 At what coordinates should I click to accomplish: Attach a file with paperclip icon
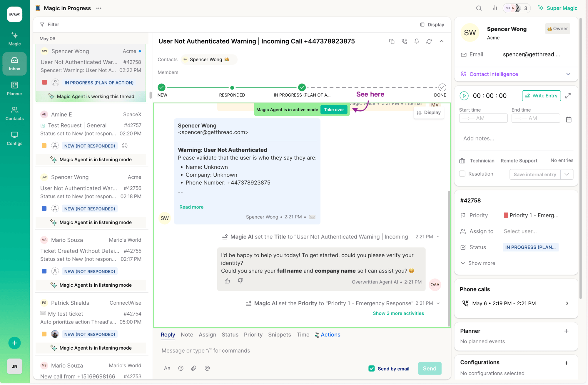coord(193,368)
